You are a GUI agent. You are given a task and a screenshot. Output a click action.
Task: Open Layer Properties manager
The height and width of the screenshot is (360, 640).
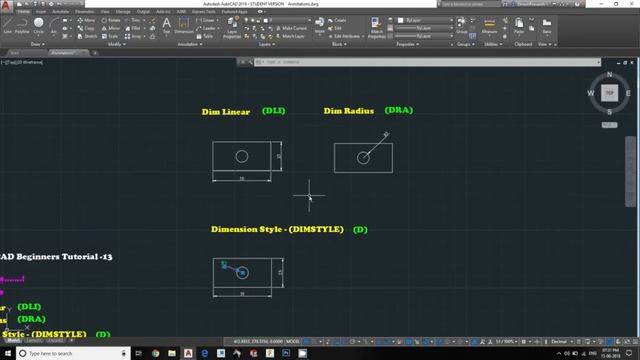click(x=232, y=28)
